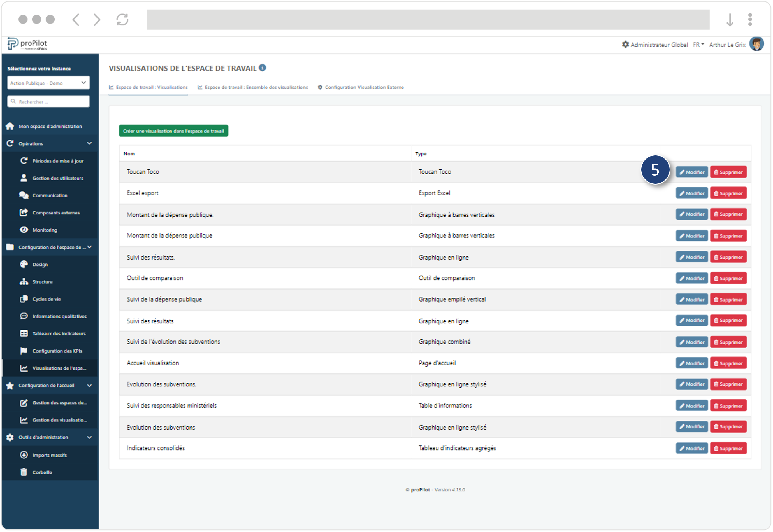Image resolution: width=773 pixels, height=532 pixels.
Task: Click the user avatar picture
Action: click(x=757, y=44)
